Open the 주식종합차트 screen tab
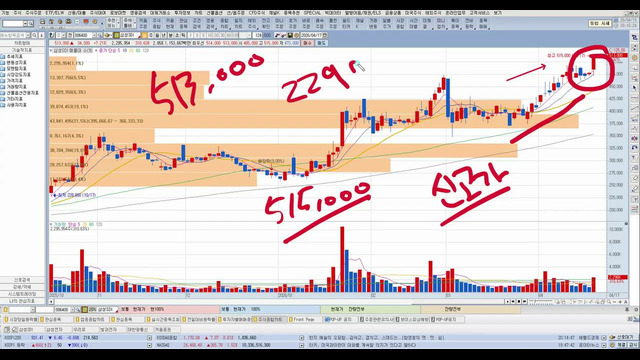This screenshot has width=640, height=360. tap(269, 319)
